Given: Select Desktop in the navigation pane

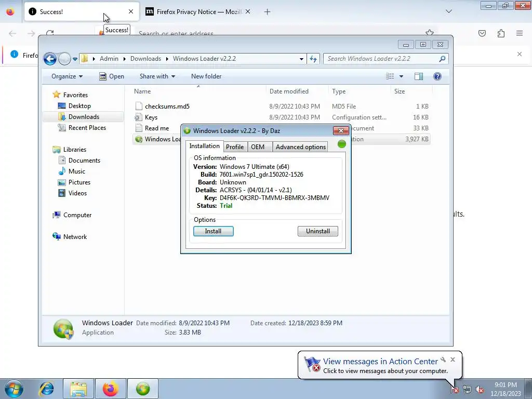Looking at the screenshot, I should 74,106.
